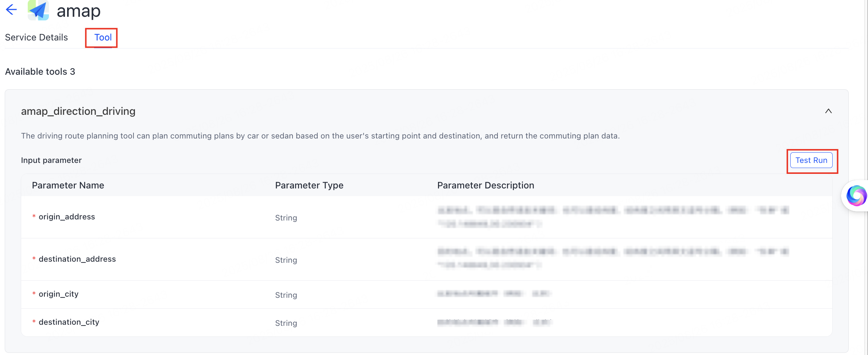
Task: Click the Input parameter label
Action: click(51, 160)
